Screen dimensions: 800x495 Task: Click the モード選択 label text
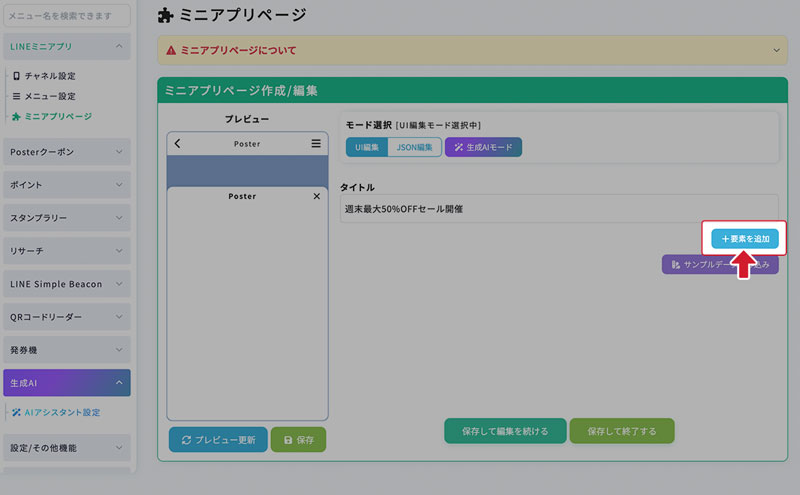[x=368, y=125]
